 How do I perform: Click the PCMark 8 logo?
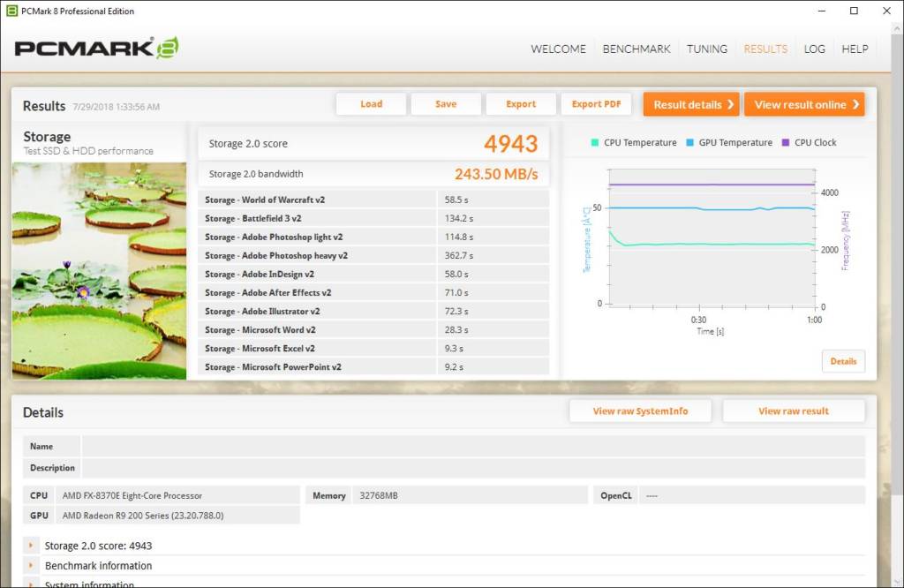(x=96, y=48)
